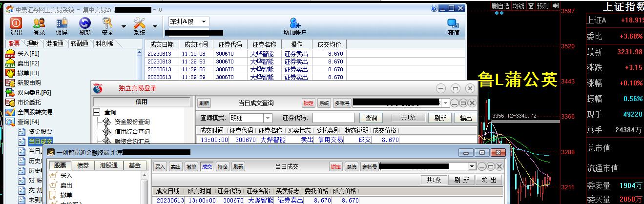The width and height of the screenshot is (644, 204).
Task: Click the 操作 column header in main table
Action: pos(296,44)
